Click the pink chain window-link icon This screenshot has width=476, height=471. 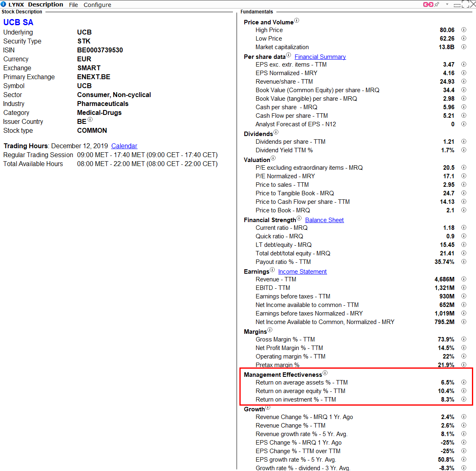point(428,4)
